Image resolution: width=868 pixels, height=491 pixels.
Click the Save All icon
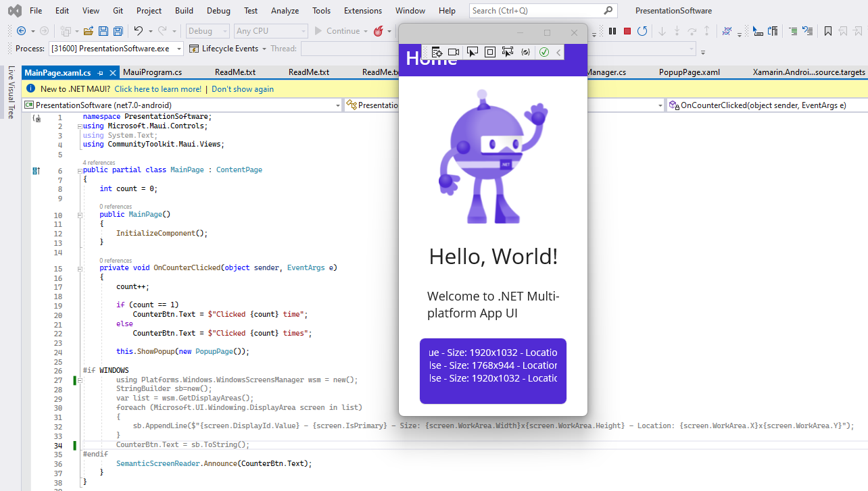click(x=118, y=31)
